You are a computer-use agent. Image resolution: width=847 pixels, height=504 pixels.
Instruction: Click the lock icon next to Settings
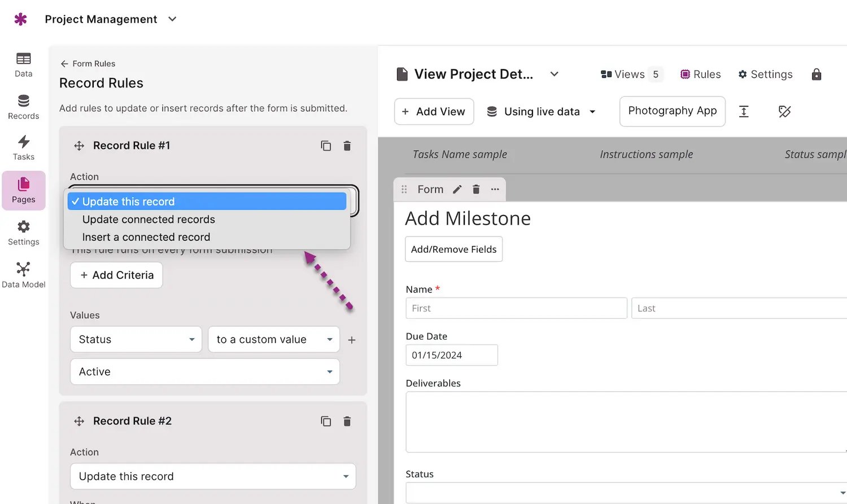tap(816, 74)
